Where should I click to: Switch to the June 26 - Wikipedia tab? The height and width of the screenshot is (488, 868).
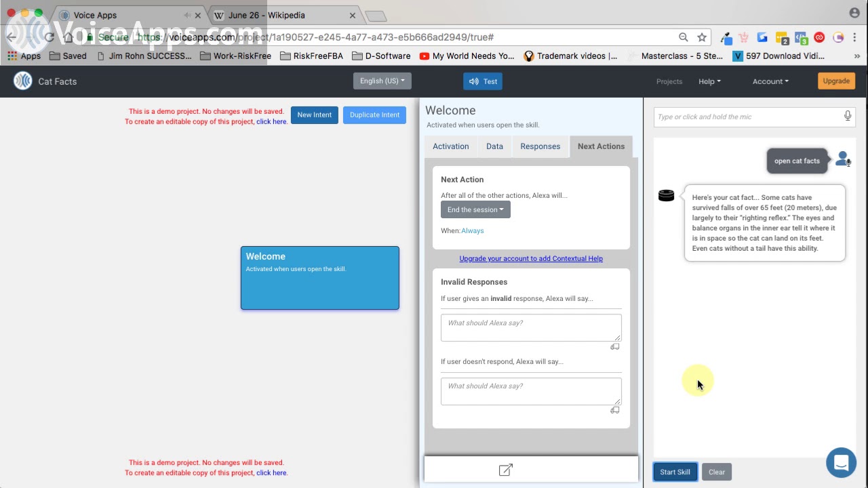click(x=285, y=15)
